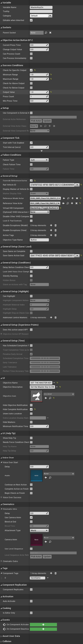This screenshot has height=644, width=83.
Task: Use selected asset arrow for Objective Icon
Action: (46, 398)
